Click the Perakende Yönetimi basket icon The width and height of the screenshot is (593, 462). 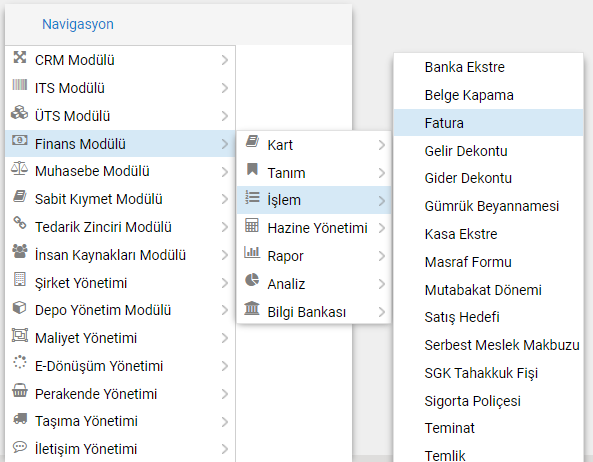click(20, 391)
